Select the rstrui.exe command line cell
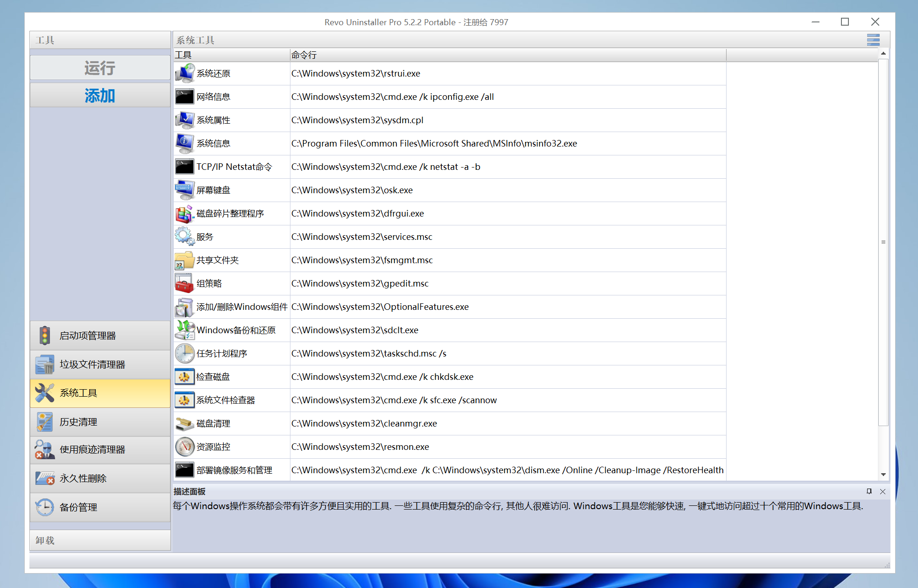 coord(508,74)
